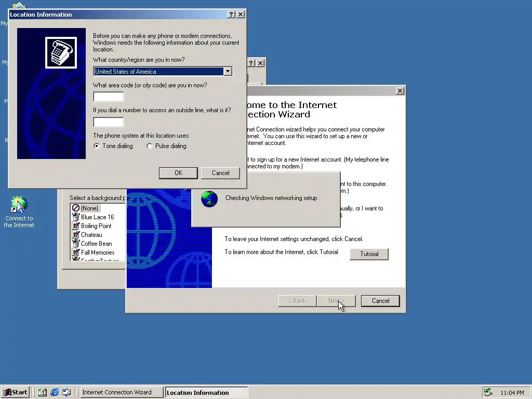The width and height of the screenshot is (532, 399).
Task: Switch to Location Information taskbar button
Action: (x=206, y=393)
